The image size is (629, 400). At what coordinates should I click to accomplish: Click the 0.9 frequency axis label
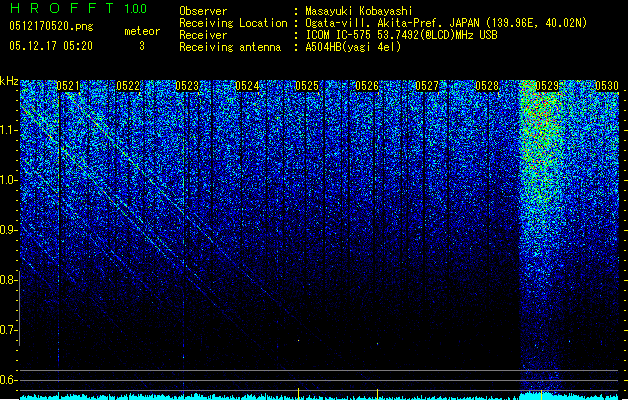[x=8, y=230]
